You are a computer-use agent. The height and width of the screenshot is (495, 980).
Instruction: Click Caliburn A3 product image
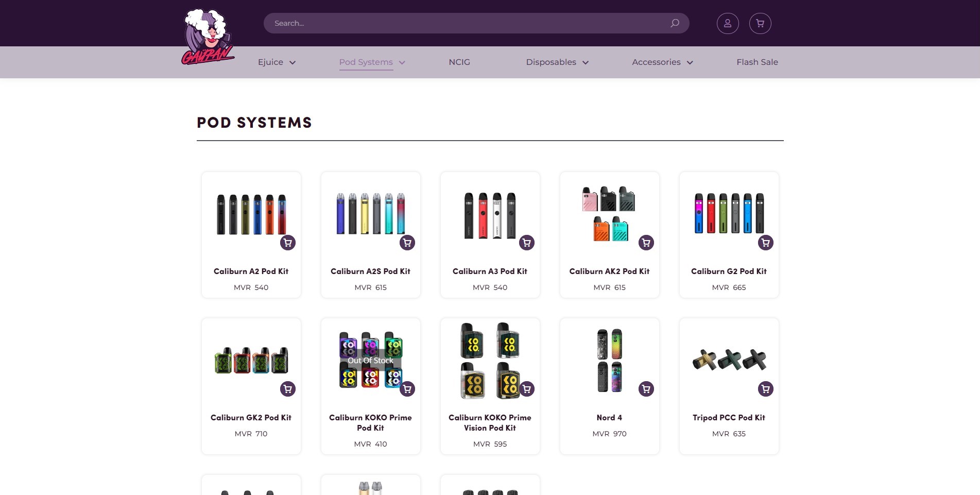coord(490,215)
